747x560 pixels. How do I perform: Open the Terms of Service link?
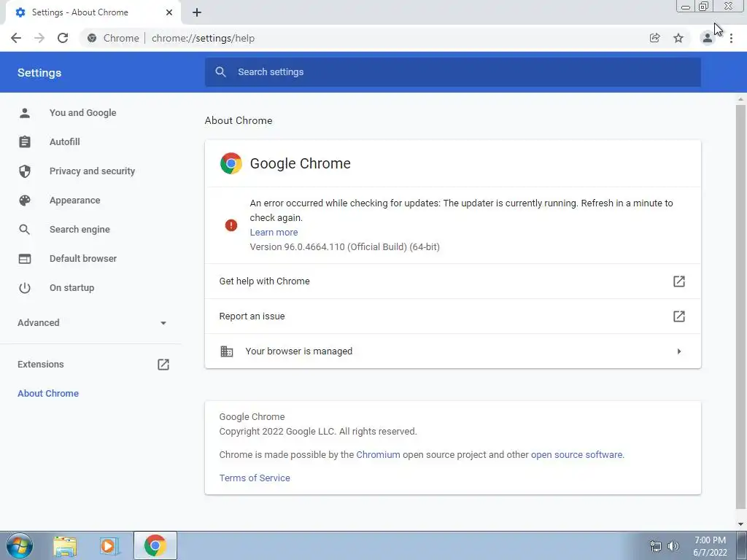[255, 478]
